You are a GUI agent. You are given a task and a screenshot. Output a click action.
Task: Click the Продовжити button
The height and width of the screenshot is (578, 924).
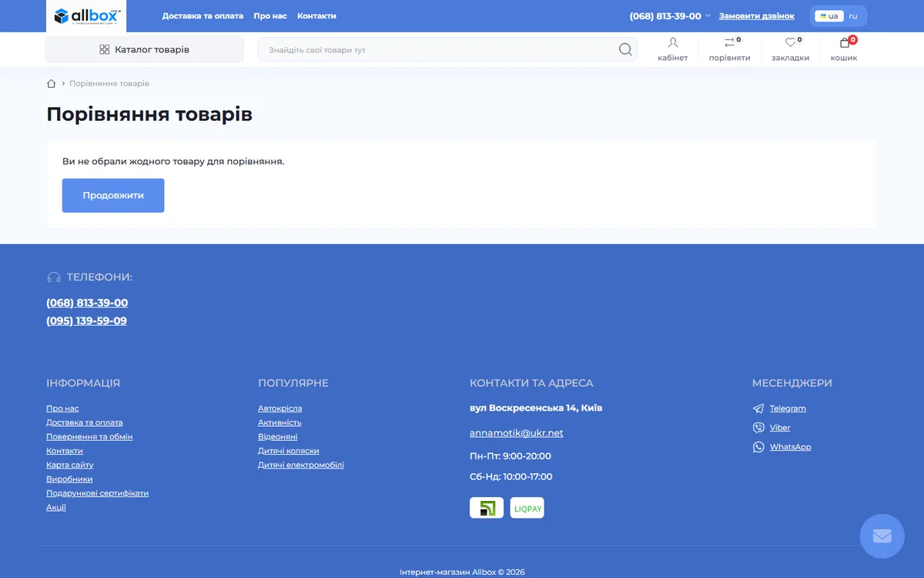tap(113, 196)
